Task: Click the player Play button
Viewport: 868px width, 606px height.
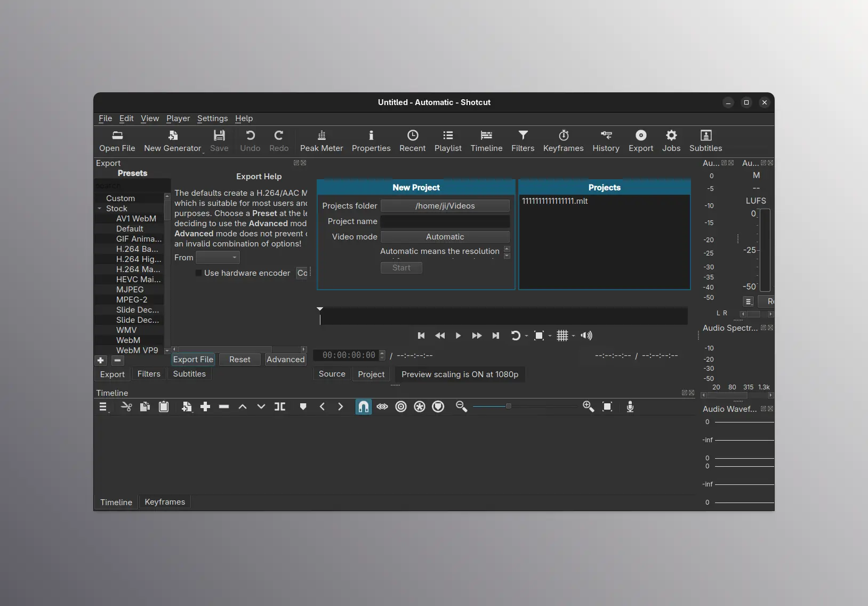Action: click(458, 336)
